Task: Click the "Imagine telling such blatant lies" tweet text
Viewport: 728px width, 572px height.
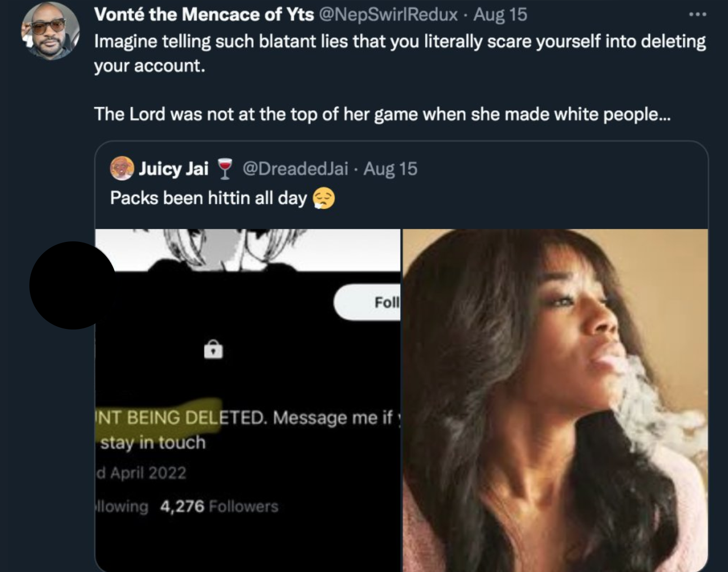Action: [x=399, y=42]
